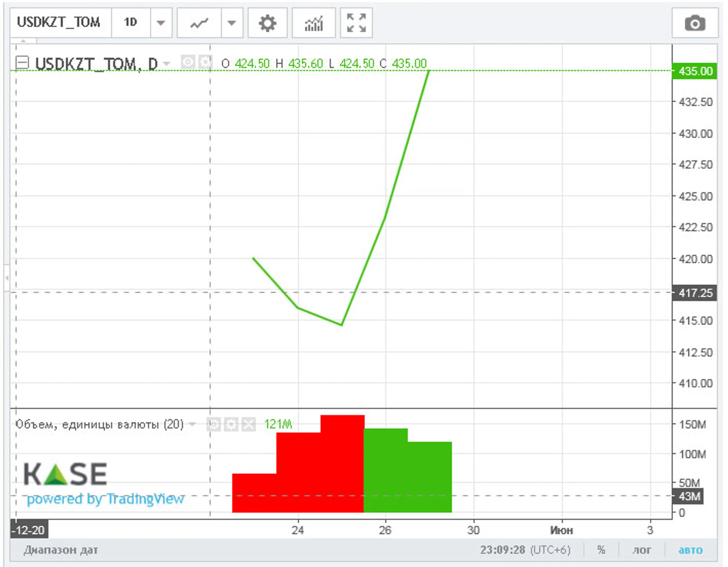Expand the chart style dropdown arrow
Screen dimensions: 728x567
pos(232,23)
